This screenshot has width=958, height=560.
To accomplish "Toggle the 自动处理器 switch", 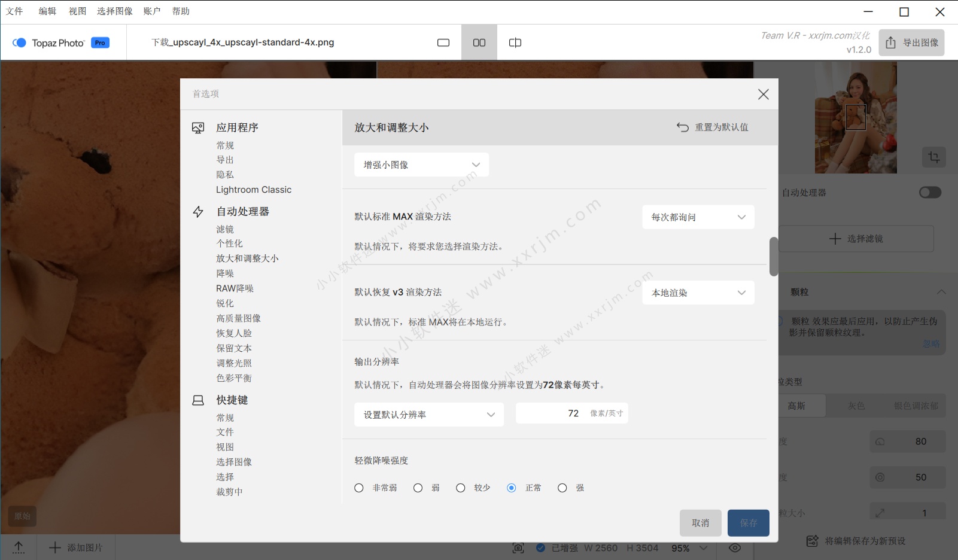I will click(x=930, y=192).
